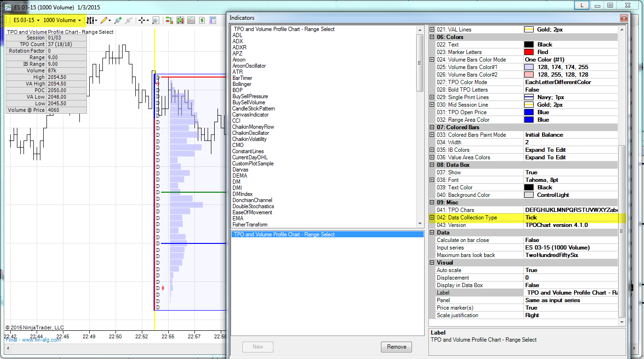Click the Scale justification Right value
This screenshot has height=359, width=644.
tap(571, 315)
